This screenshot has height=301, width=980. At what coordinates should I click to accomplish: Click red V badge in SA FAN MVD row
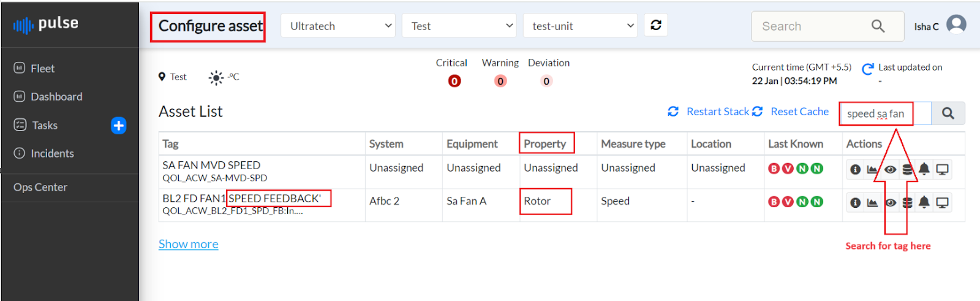click(x=788, y=169)
